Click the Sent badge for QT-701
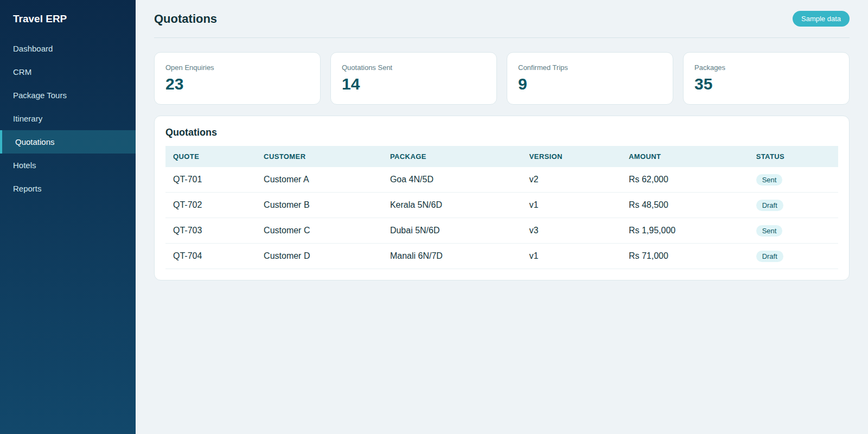The height and width of the screenshot is (434, 868). (769, 180)
